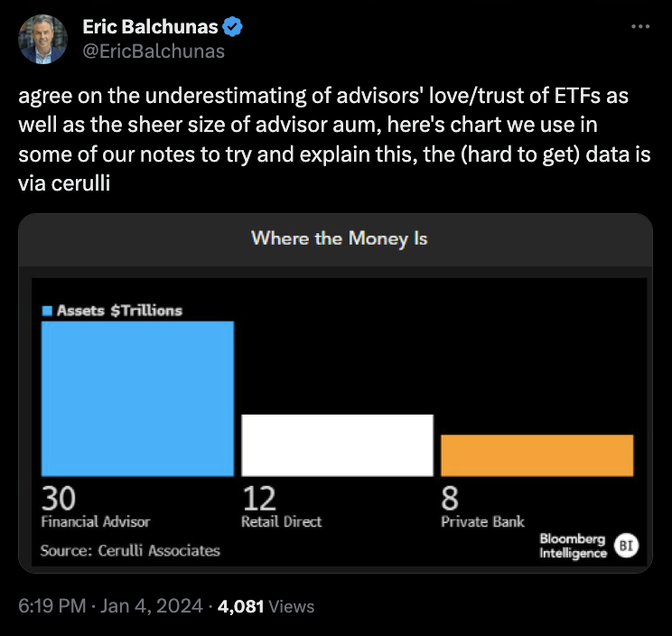Click the white Retail Direct bar
This screenshot has height=636, width=672.
tap(337, 444)
